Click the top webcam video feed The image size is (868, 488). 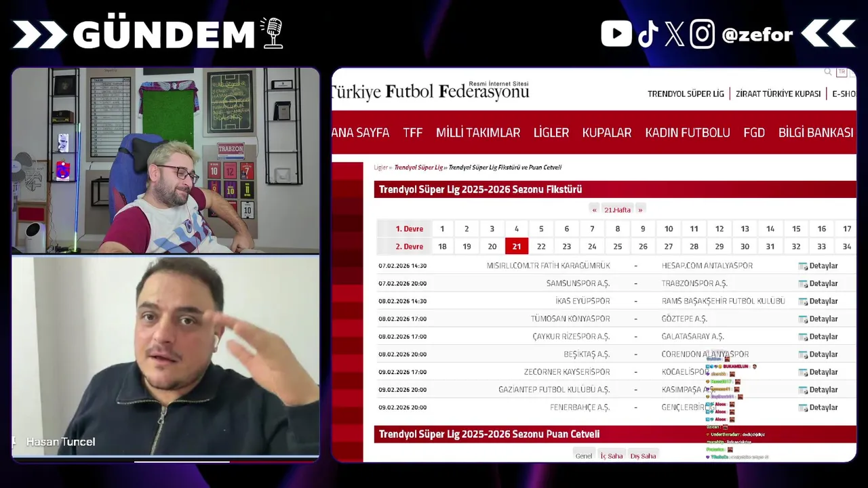pyautogui.click(x=165, y=160)
